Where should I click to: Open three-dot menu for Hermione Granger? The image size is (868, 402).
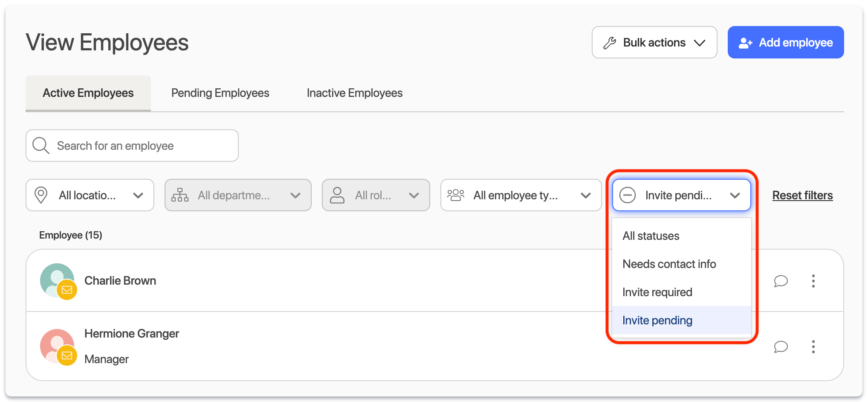pyautogui.click(x=813, y=347)
